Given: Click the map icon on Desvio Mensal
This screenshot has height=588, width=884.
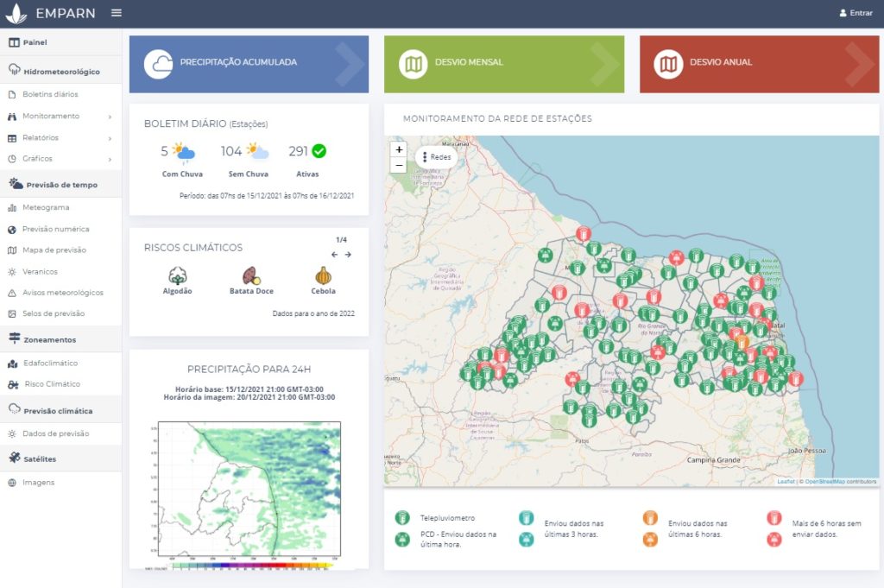Looking at the screenshot, I should click(x=414, y=64).
